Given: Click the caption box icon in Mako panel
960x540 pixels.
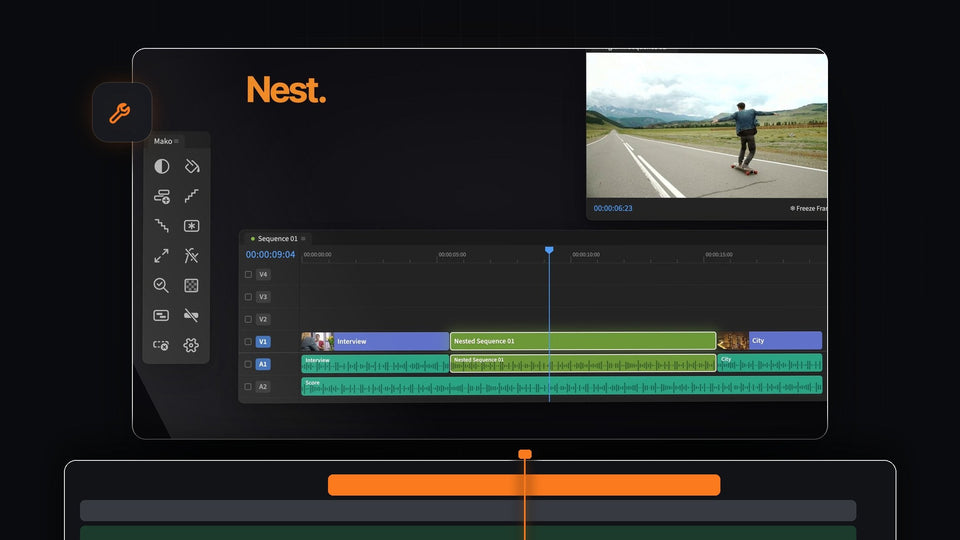Looking at the screenshot, I should tap(161, 315).
